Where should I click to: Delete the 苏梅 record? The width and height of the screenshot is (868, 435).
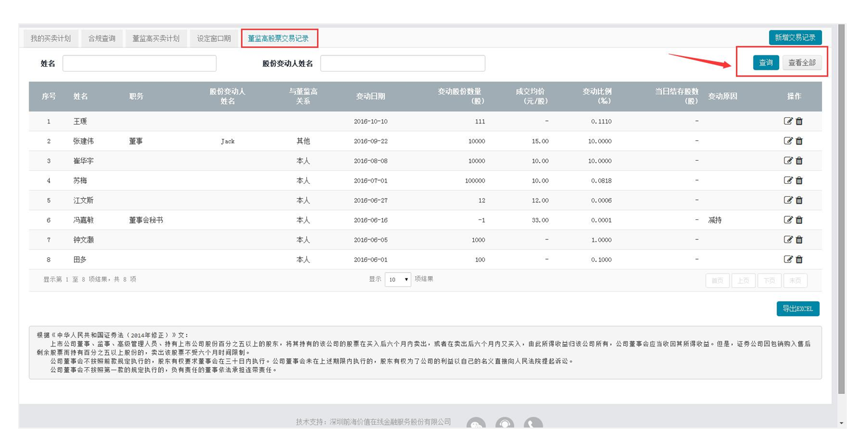click(800, 180)
